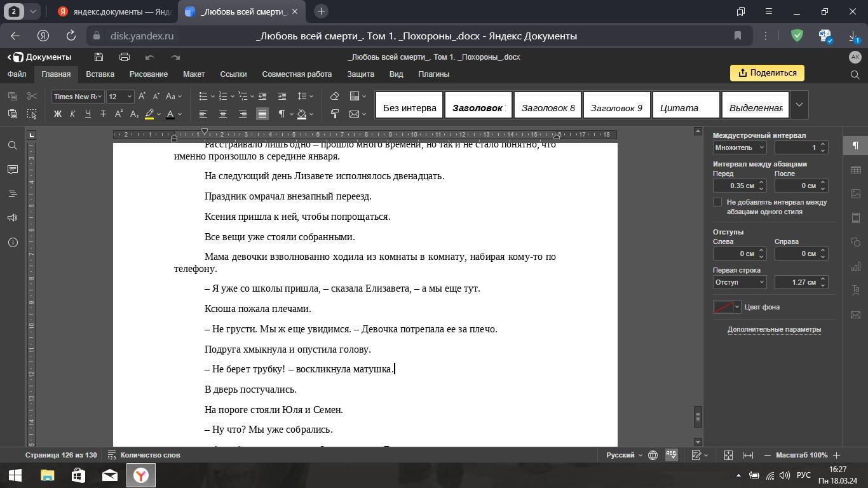Toggle spell checking in the status bar
The height and width of the screenshot is (488, 868).
671,455
